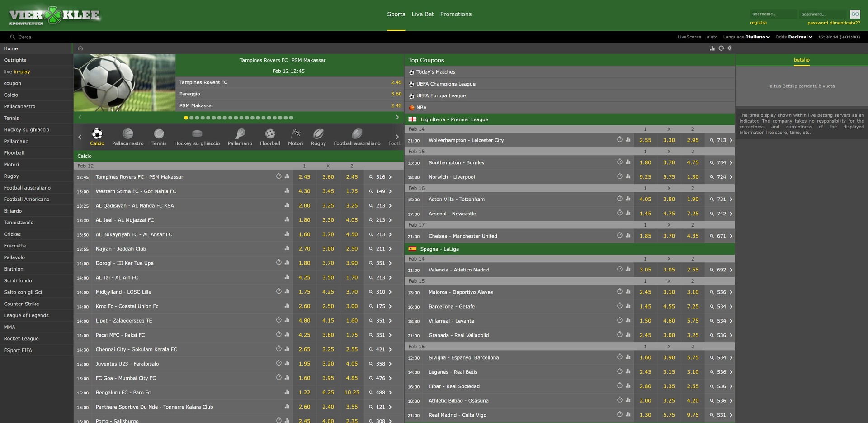This screenshot has width=868, height=423.
Task: Focus the password input field
Action: point(823,14)
